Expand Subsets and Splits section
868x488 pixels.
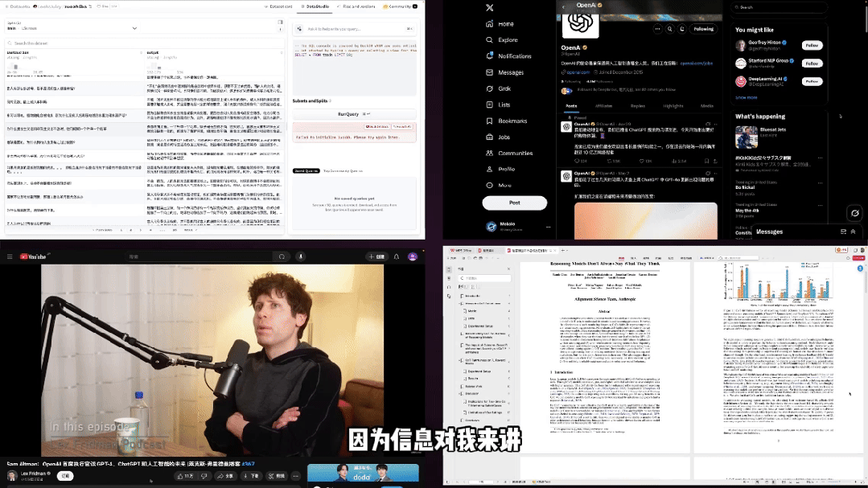coord(311,100)
